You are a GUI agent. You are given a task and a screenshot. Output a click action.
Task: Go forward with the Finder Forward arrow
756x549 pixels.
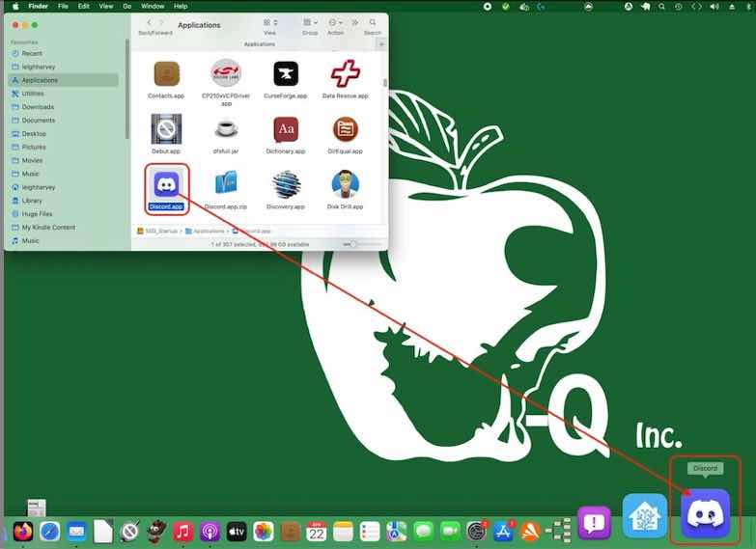coord(161,22)
